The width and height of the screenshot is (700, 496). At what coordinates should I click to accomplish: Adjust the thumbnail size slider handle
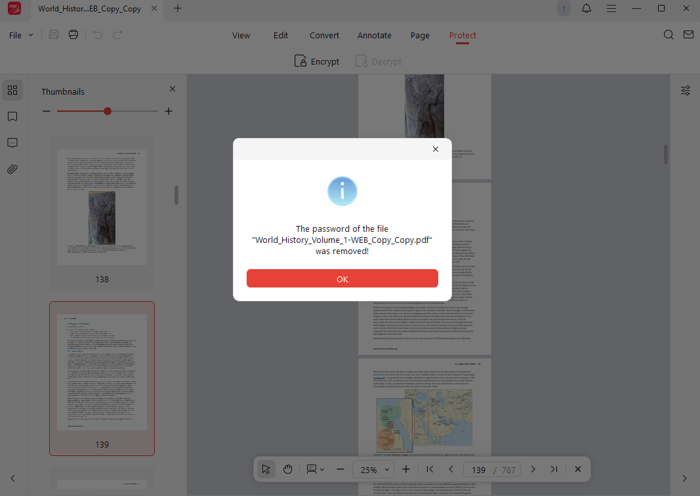(108, 111)
